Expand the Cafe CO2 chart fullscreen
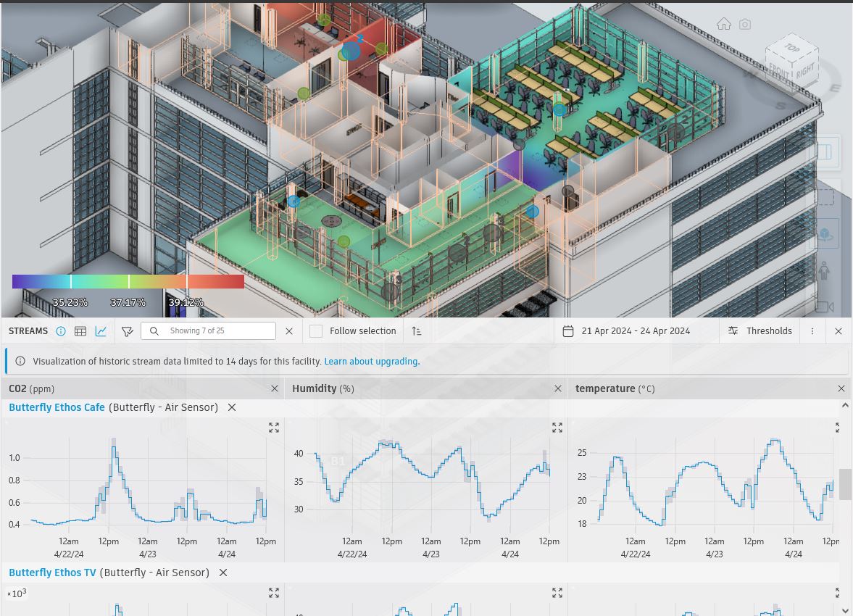 click(x=274, y=428)
